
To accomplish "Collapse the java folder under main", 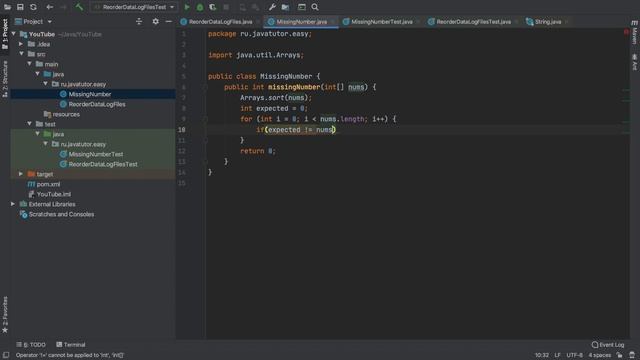I will pos(38,74).
